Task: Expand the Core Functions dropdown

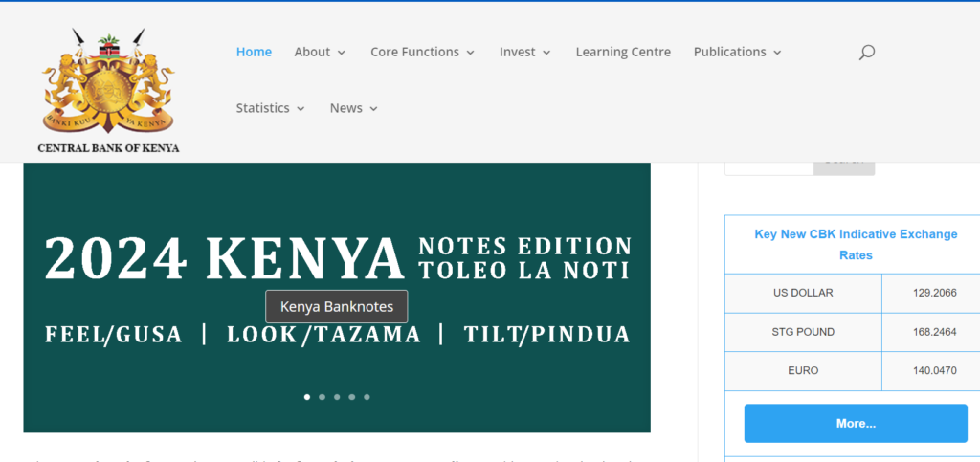Action: (422, 52)
